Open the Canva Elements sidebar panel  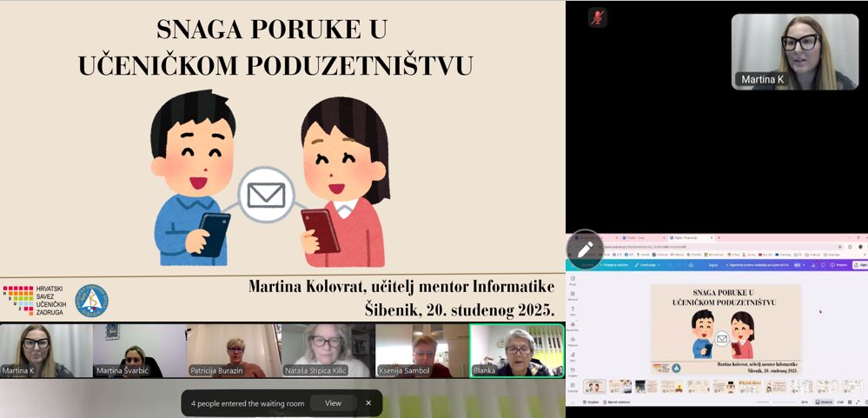573,295
